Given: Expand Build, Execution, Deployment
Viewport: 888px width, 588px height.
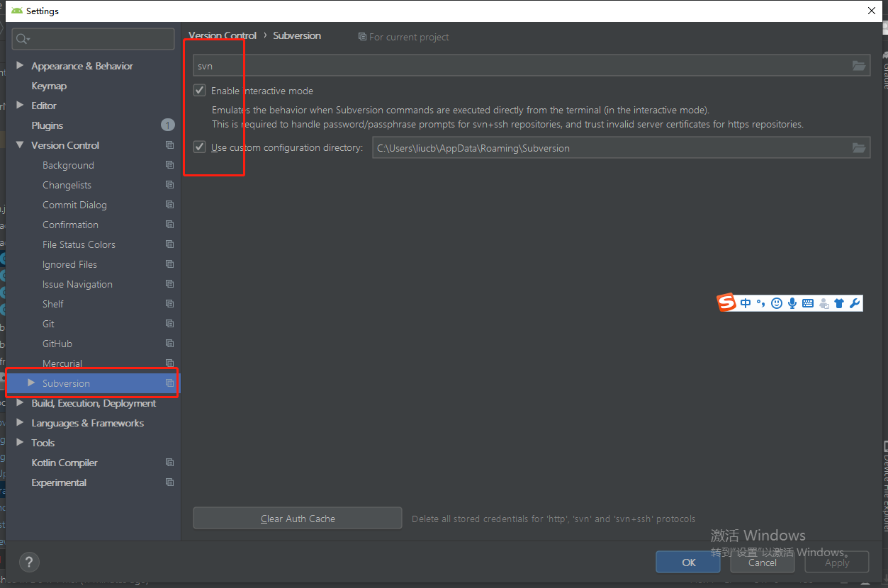Looking at the screenshot, I should point(20,403).
